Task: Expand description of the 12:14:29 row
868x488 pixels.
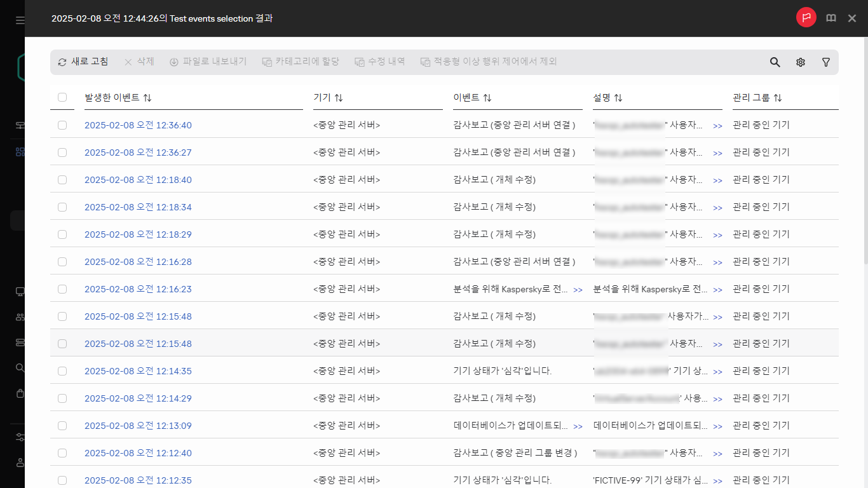Action: (717, 400)
